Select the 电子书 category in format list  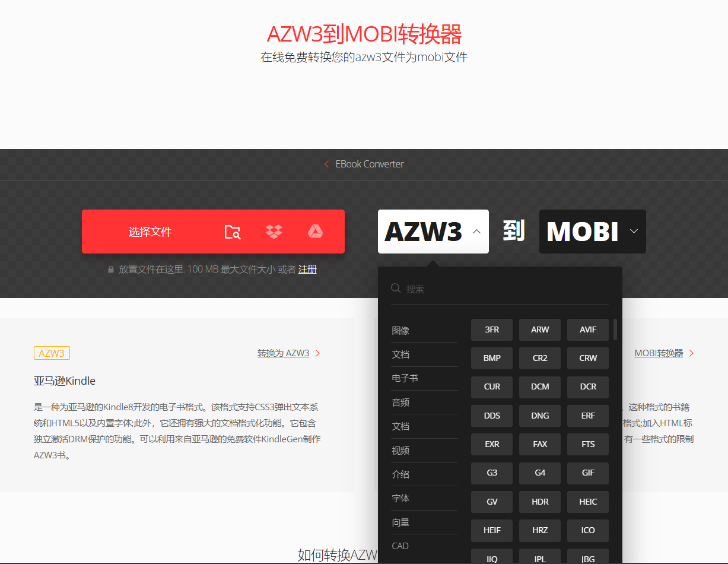(405, 378)
